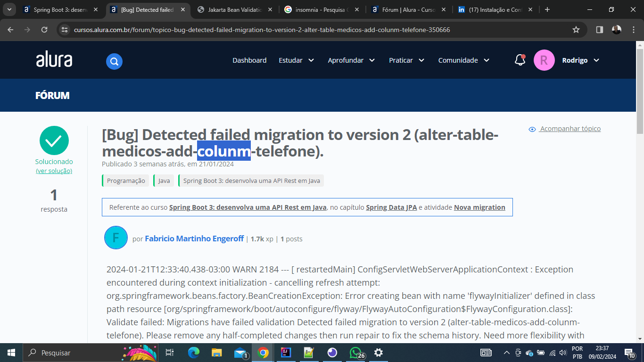Open the Mail app in the taskbar
This screenshot has width=644, height=362.
[241, 353]
